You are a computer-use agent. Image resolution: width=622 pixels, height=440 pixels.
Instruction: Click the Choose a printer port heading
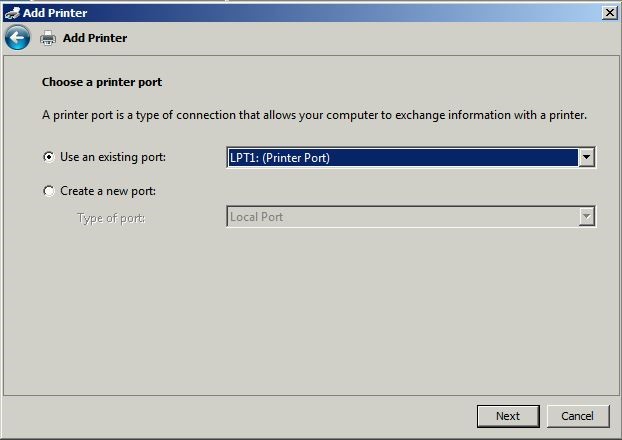coord(102,82)
